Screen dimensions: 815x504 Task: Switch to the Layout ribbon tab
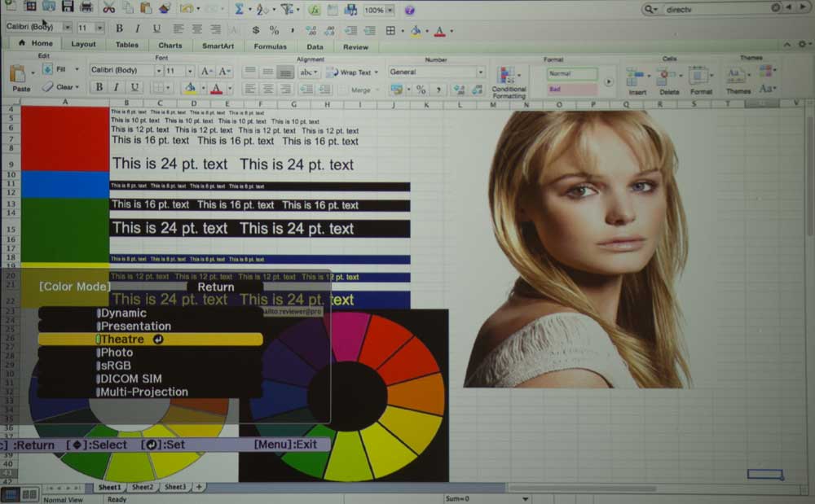[83, 44]
